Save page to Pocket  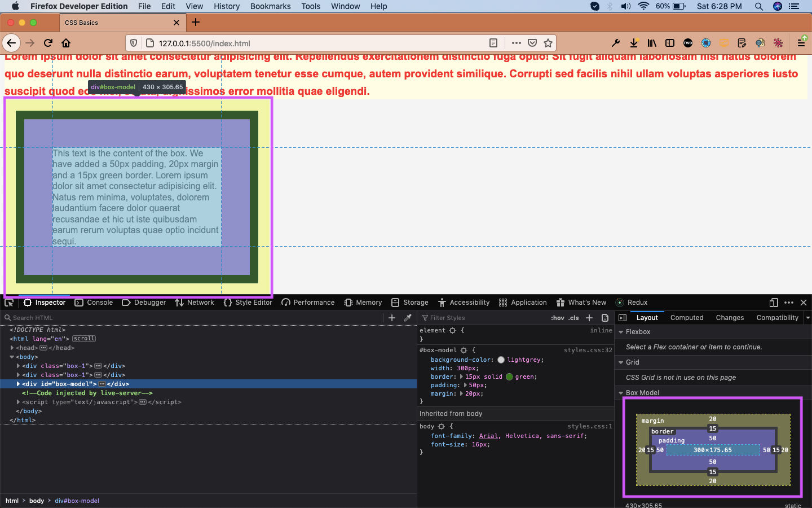[x=532, y=43]
